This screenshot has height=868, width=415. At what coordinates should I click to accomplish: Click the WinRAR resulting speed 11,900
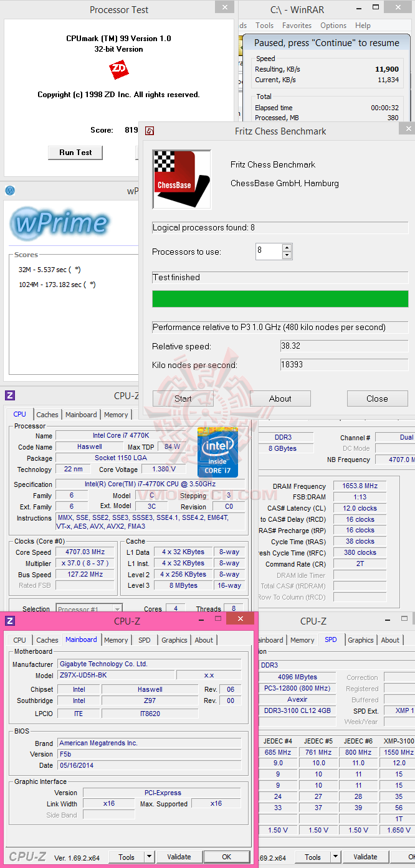[387, 69]
